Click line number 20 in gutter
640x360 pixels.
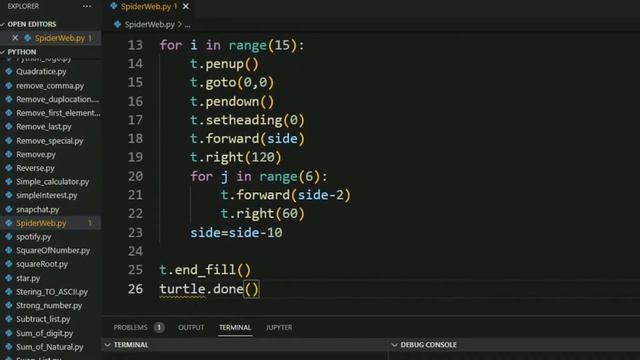pyautogui.click(x=136, y=176)
